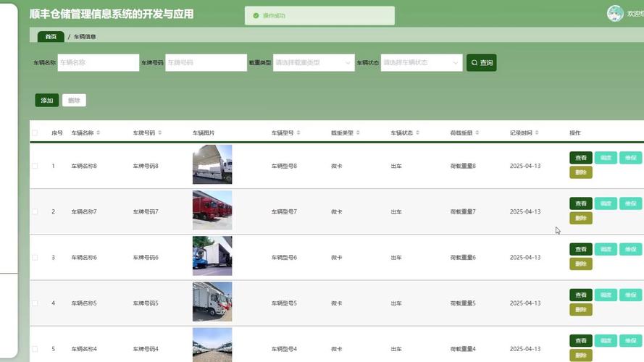Sort by 载重类型 column sort icon
The height and width of the screenshot is (362, 644).
click(x=358, y=132)
